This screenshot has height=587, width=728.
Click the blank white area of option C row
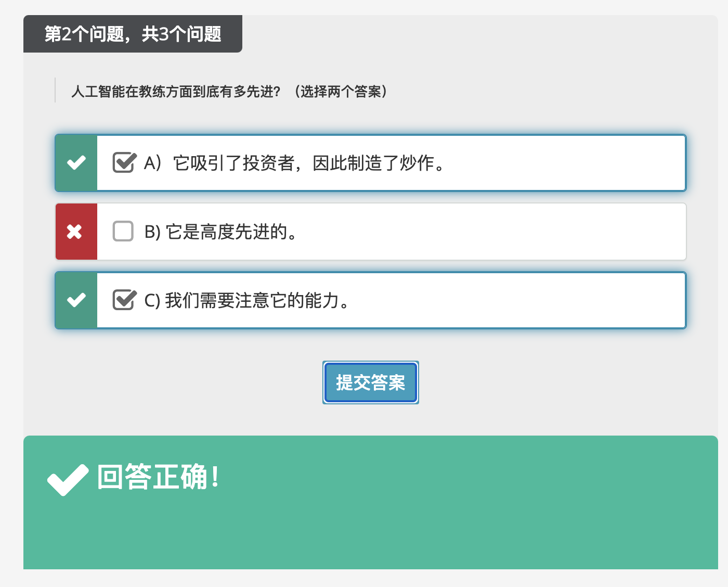tap(520, 301)
